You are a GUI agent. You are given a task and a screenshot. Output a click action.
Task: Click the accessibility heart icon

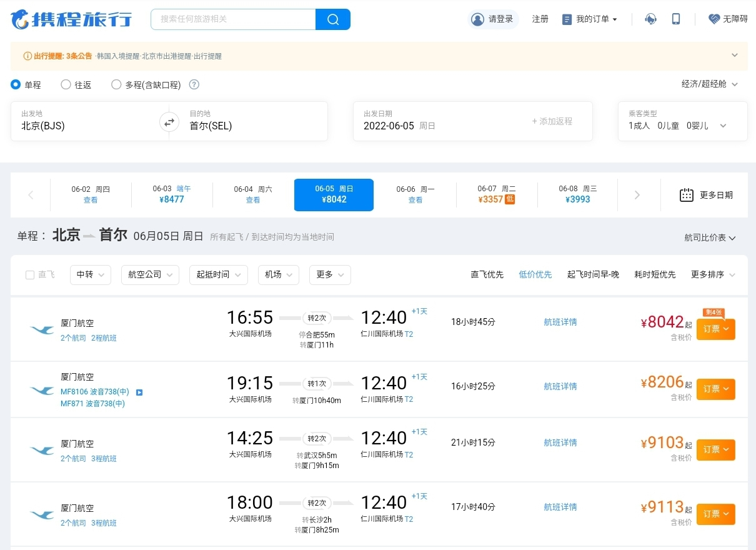point(714,19)
